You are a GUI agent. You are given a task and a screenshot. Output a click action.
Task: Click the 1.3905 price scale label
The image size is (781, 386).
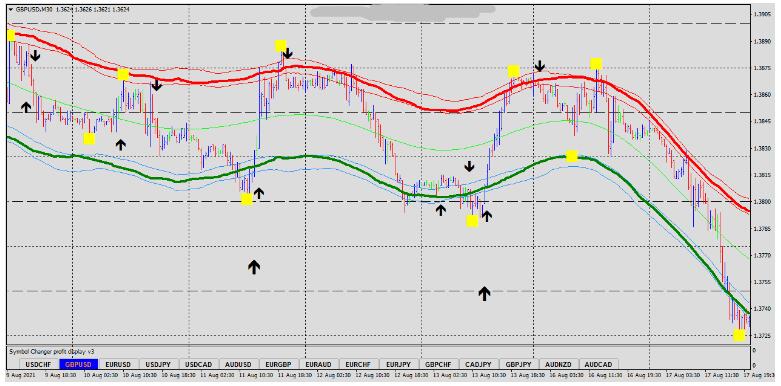tap(763, 14)
